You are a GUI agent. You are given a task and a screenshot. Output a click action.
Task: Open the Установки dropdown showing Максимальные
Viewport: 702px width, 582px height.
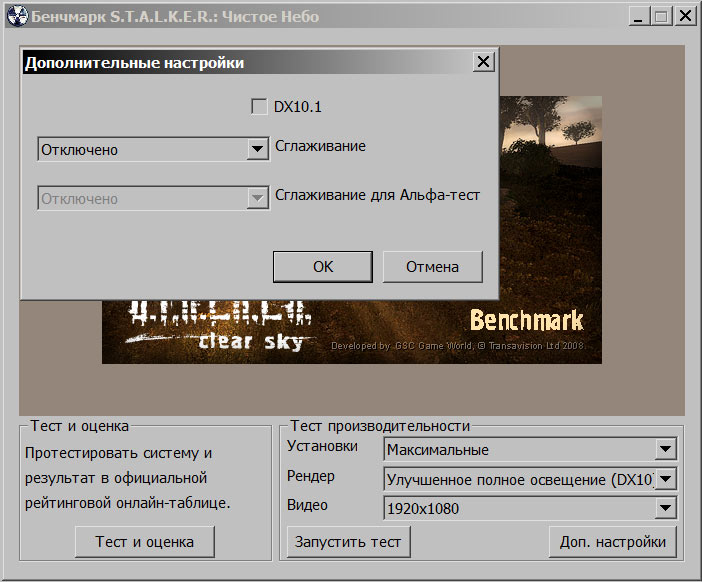(666, 450)
